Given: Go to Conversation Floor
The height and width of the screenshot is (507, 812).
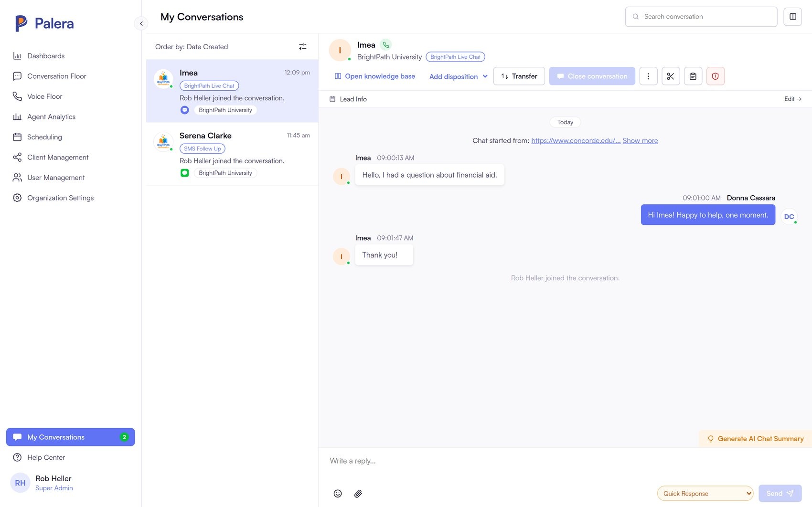Looking at the screenshot, I should pos(56,76).
